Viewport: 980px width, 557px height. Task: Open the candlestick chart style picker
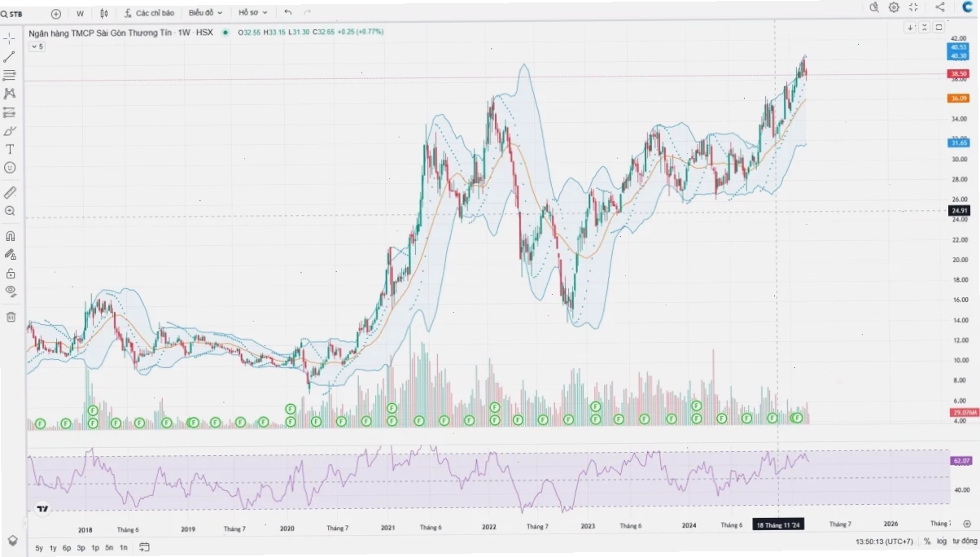104,13
